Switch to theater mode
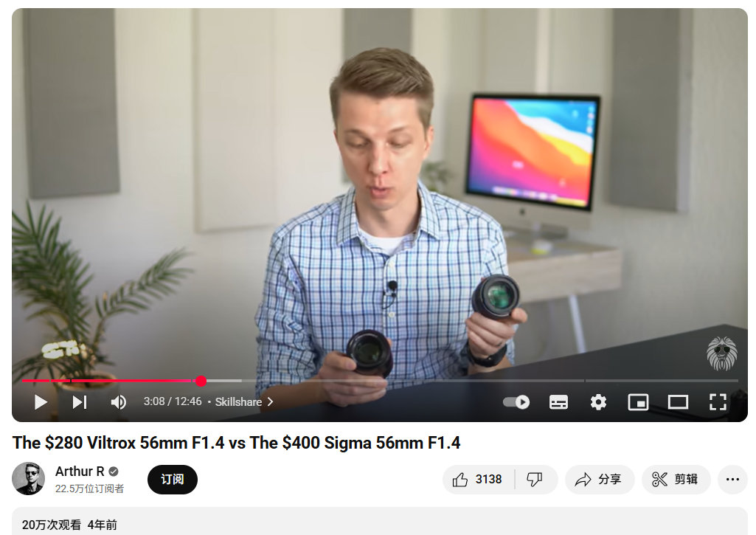 coord(677,402)
